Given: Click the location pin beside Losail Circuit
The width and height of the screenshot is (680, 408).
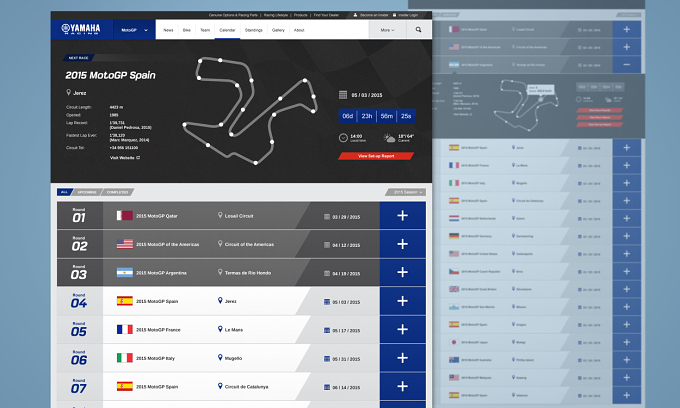Looking at the screenshot, I should tap(220, 215).
